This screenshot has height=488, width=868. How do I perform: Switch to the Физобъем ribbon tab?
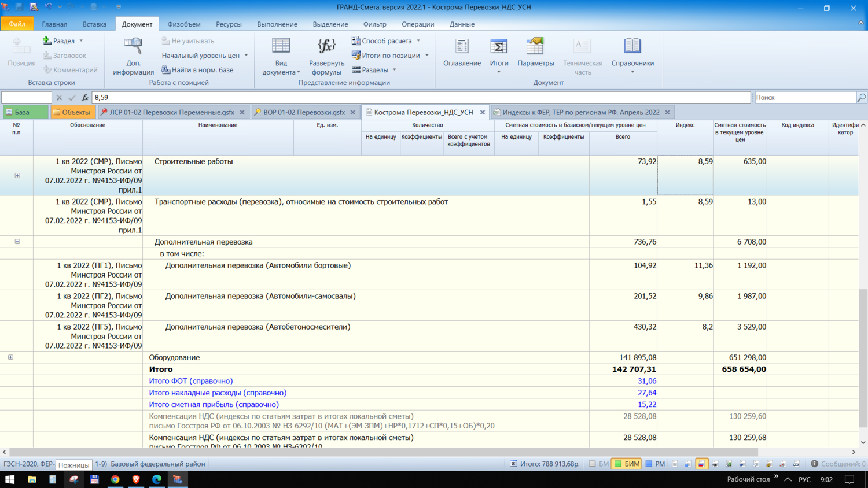tap(184, 24)
